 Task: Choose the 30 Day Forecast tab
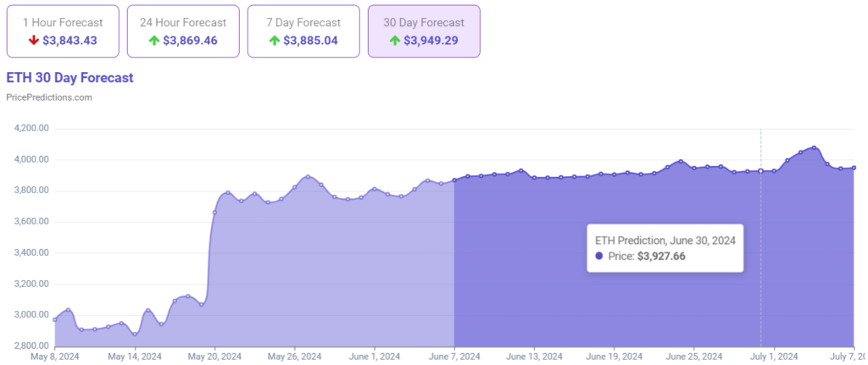423,31
